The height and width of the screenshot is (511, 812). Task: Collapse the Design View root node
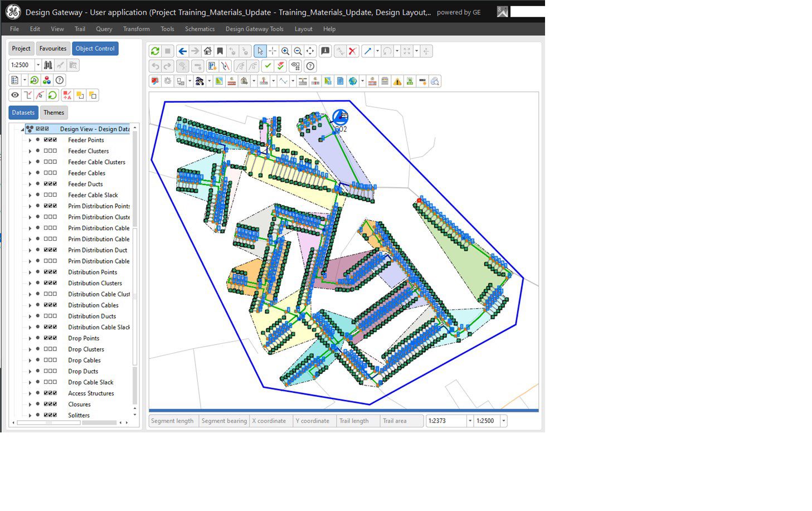point(22,129)
